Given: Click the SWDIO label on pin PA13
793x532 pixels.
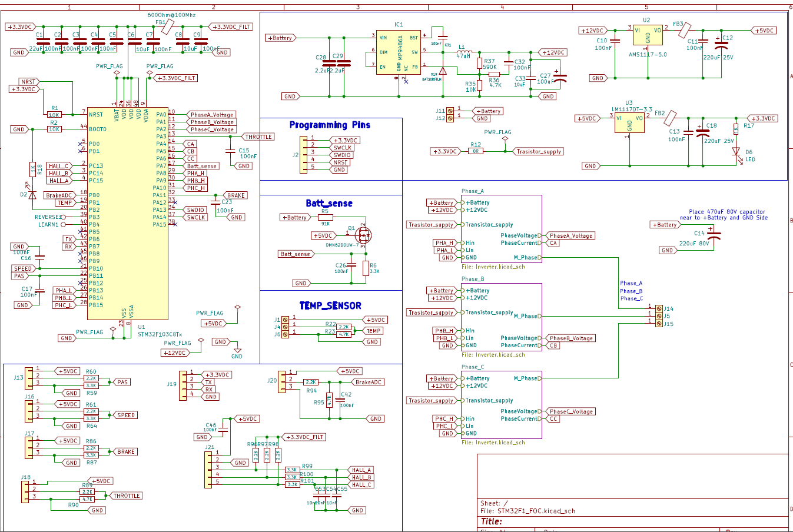Looking at the screenshot, I should pos(195,210).
